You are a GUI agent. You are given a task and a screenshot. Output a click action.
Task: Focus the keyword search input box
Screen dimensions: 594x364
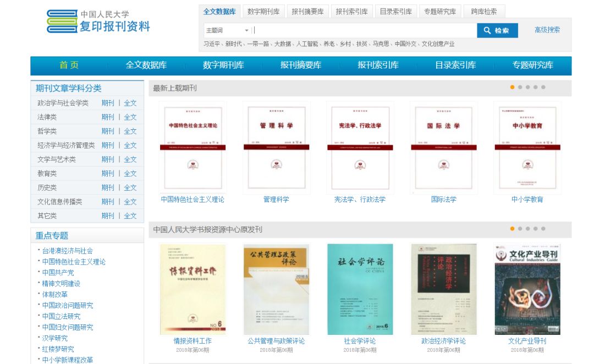coord(364,30)
